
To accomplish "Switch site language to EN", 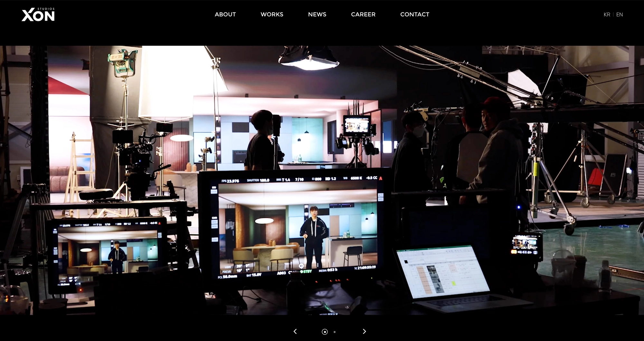I will click(620, 14).
